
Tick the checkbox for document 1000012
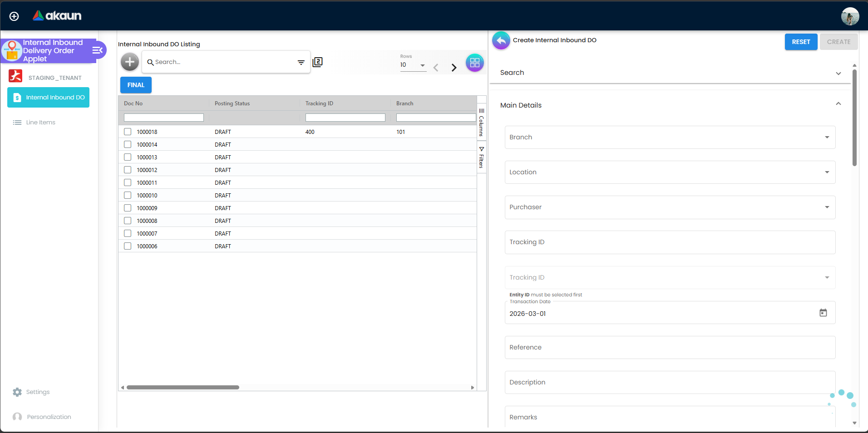coord(128,170)
